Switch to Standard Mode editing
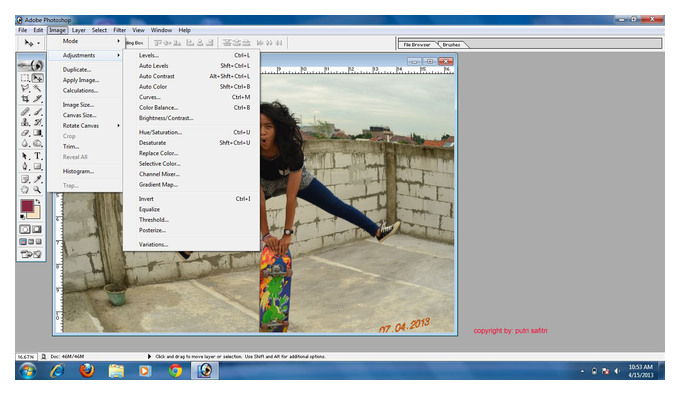This screenshot has width=680, height=395. pos(25,229)
